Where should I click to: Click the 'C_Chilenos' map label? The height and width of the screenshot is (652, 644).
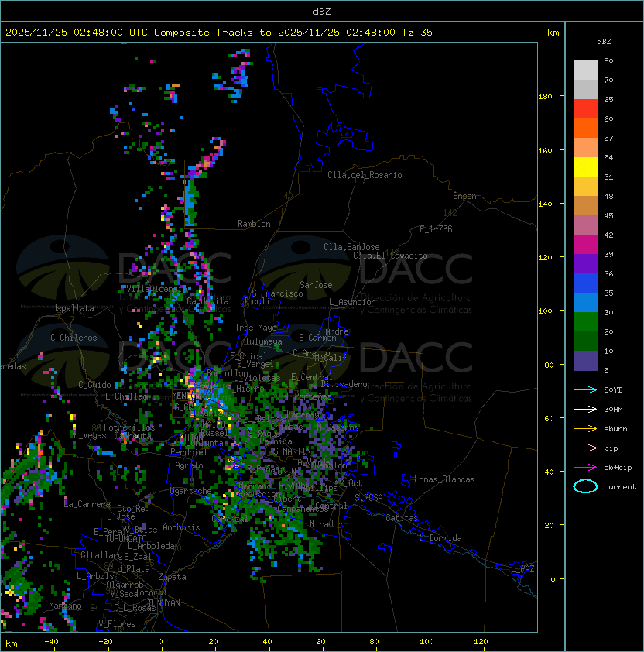pos(74,338)
